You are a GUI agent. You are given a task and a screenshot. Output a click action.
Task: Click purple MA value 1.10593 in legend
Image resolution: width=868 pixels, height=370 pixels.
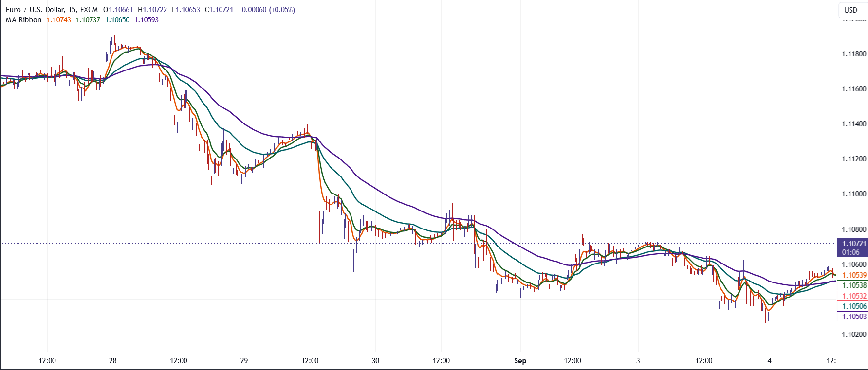(147, 20)
